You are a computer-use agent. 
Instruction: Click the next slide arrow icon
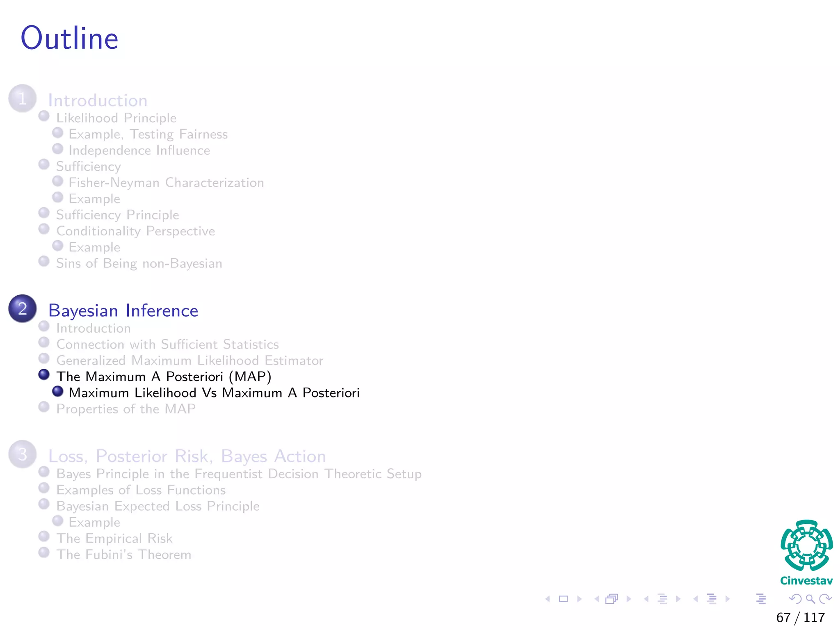[x=580, y=599]
